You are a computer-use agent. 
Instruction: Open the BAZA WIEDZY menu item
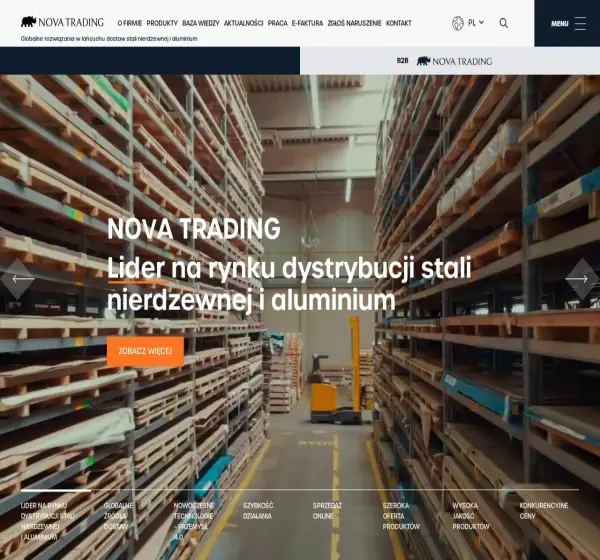(x=201, y=23)
